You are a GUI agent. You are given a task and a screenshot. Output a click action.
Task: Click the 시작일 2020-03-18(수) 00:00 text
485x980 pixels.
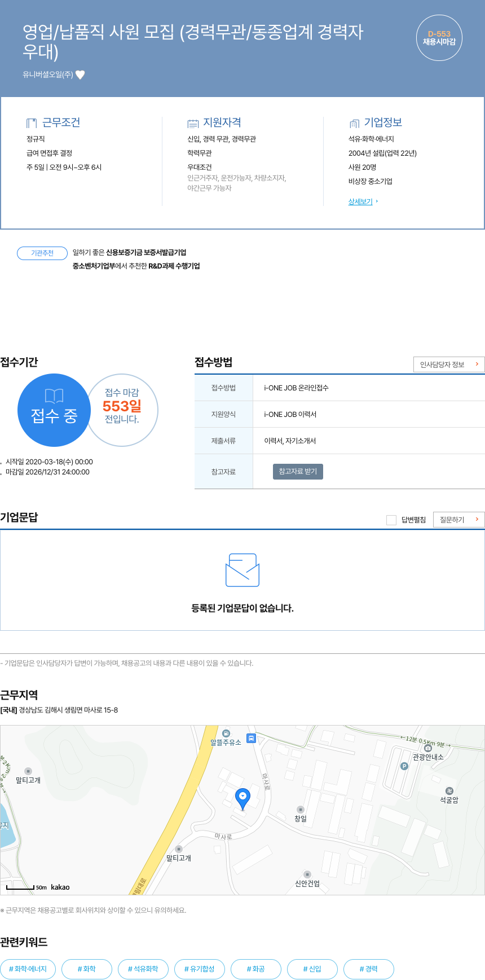[x=49, y=462]
